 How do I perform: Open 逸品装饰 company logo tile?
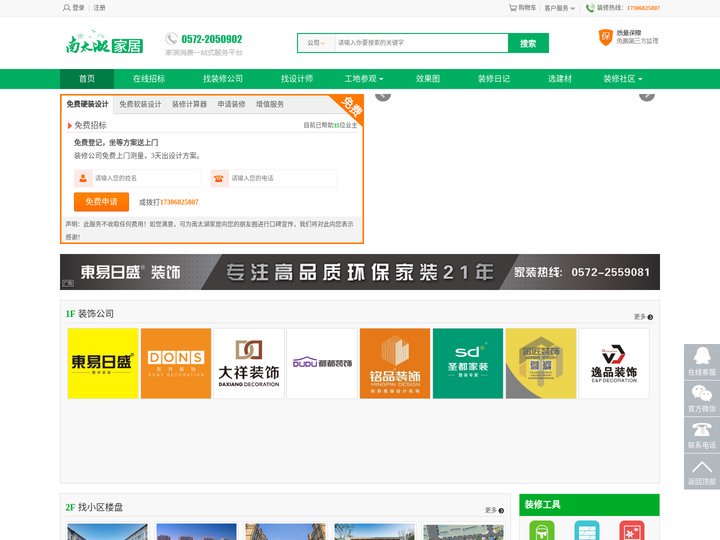[x=614, y=363]
